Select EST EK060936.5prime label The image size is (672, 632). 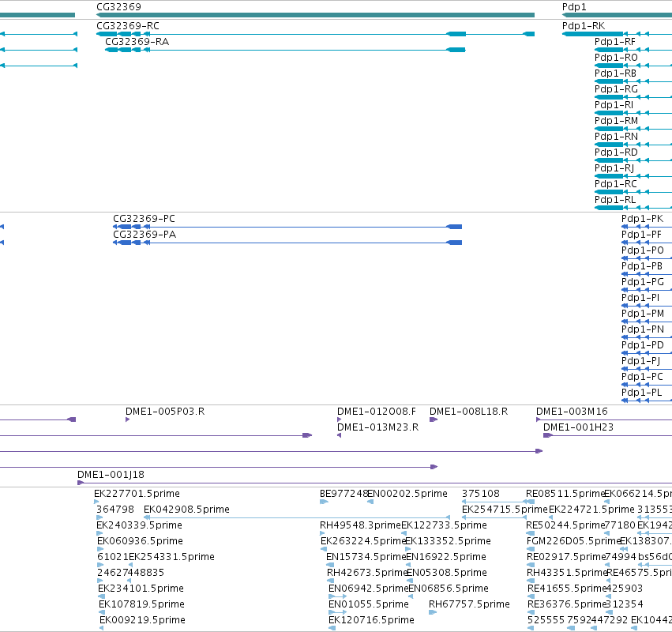[x=140, y=541]
